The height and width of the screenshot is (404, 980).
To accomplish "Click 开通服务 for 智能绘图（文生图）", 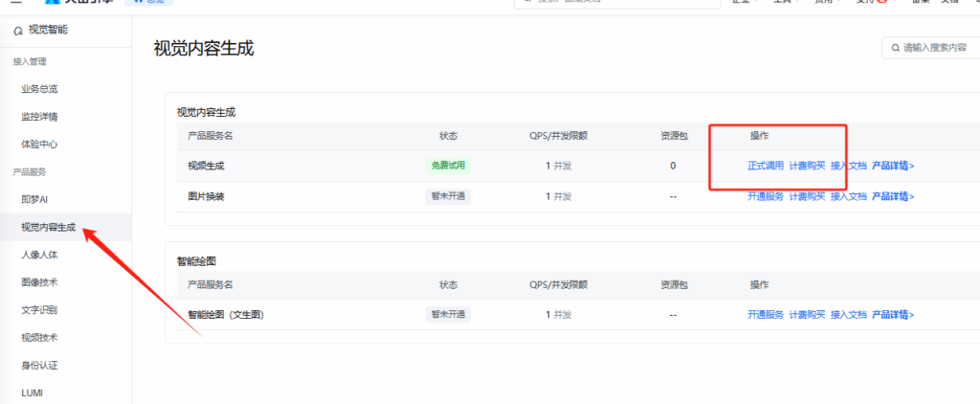I will click(765, 314).
